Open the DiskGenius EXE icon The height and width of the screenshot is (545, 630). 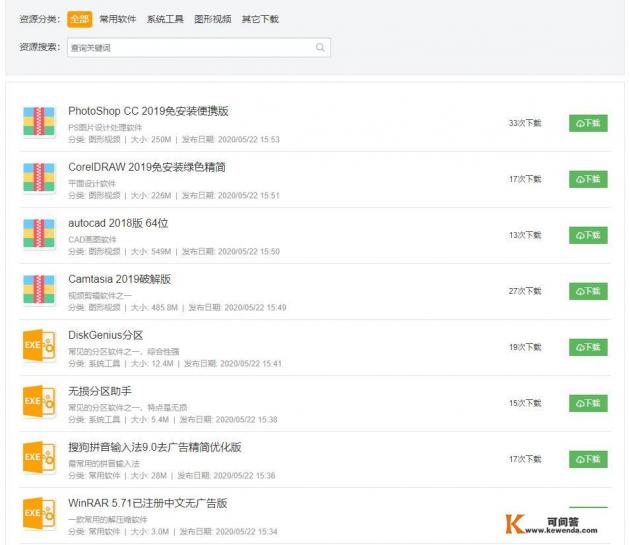coord(39,345)
